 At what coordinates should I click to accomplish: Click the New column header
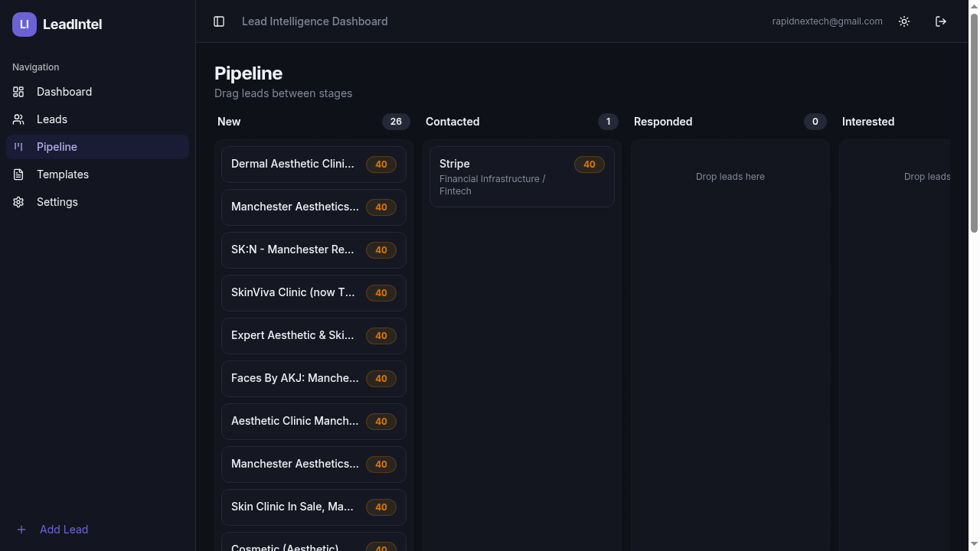pyautogui.click(x=229, y=122)
